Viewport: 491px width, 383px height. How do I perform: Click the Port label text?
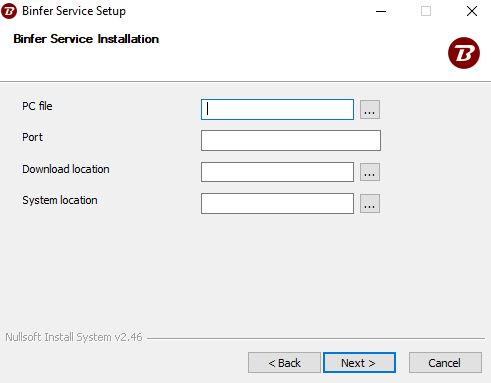coord(32,137)
